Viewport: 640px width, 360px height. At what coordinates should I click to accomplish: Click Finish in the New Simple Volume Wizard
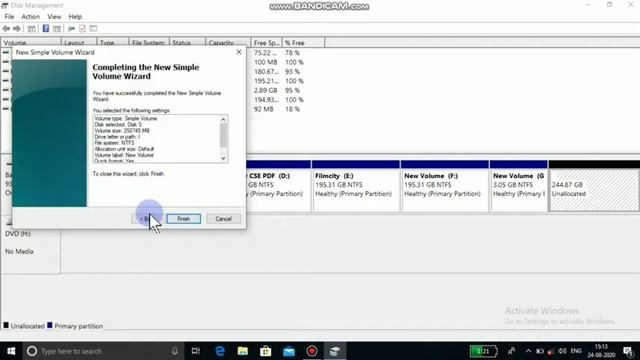183,219
